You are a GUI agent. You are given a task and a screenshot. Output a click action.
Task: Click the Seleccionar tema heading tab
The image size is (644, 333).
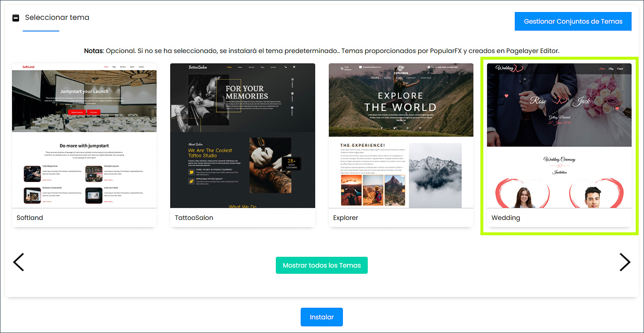point(57,18)
